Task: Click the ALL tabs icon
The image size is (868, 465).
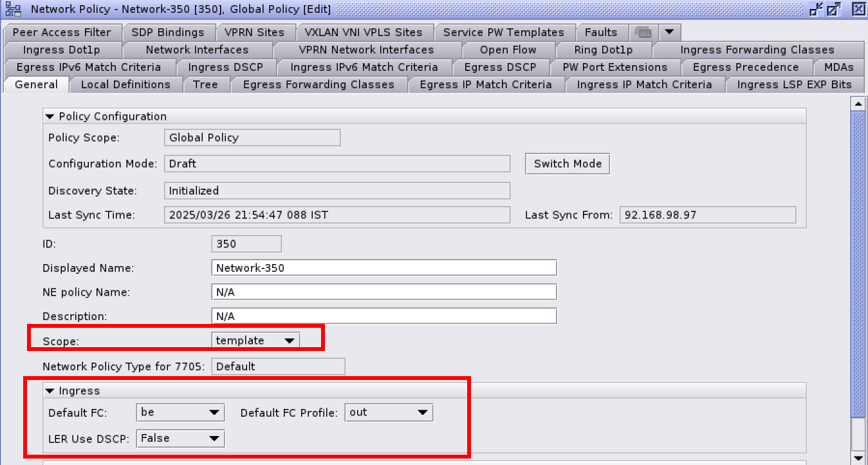Action: pos(642,32)
